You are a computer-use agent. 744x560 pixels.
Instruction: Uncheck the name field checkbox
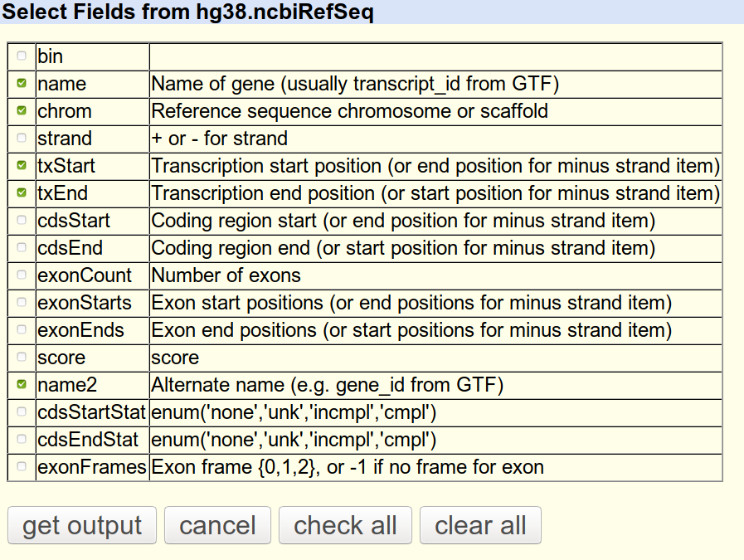pos(22,84)
